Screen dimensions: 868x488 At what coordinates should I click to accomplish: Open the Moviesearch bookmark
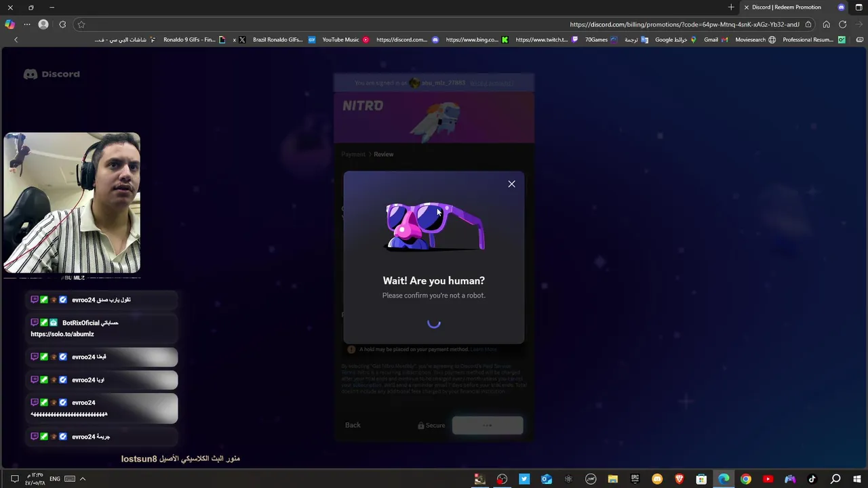coord(755,40)
